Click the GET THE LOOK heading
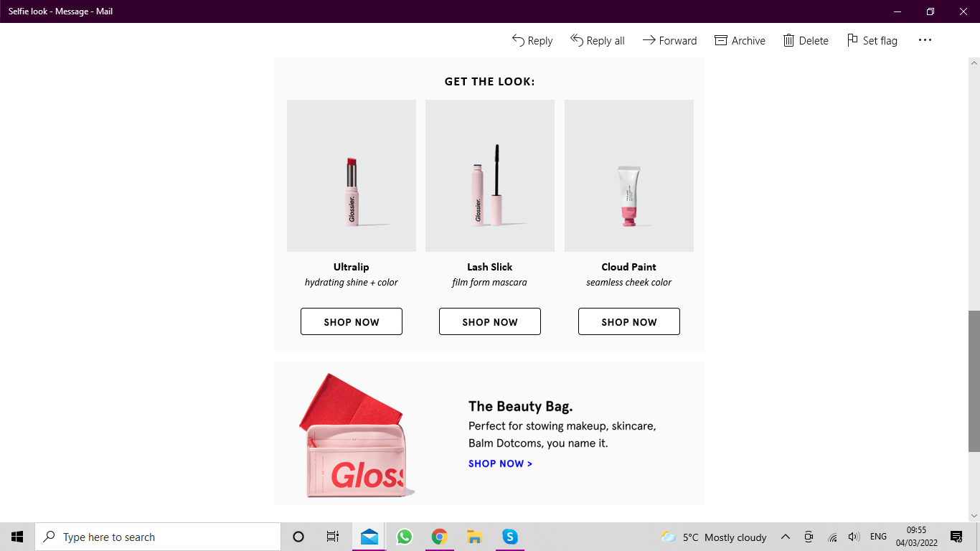Viewport: 980px width, 551px height. (490, 82)
